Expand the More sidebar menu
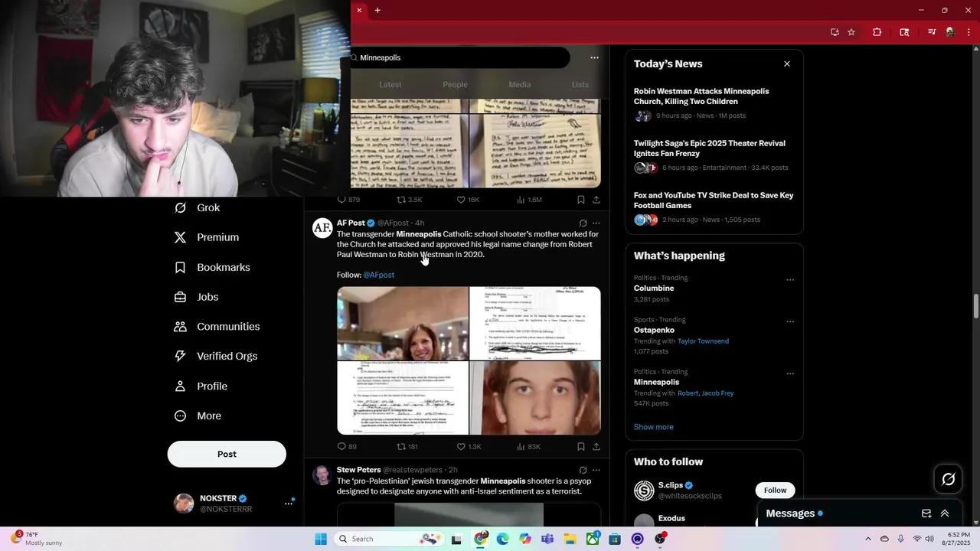 tap(198, 416)
